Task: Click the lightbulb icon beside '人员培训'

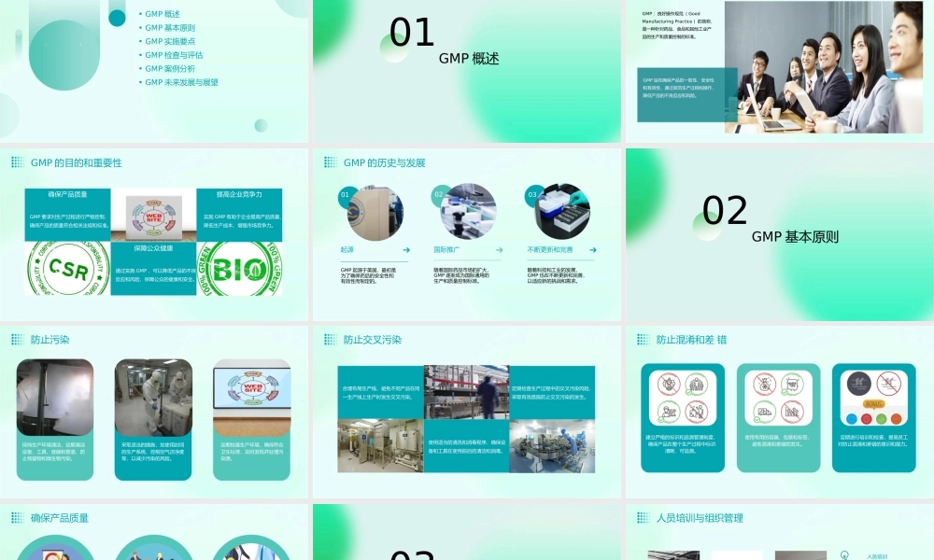Action: click(844, 556)
